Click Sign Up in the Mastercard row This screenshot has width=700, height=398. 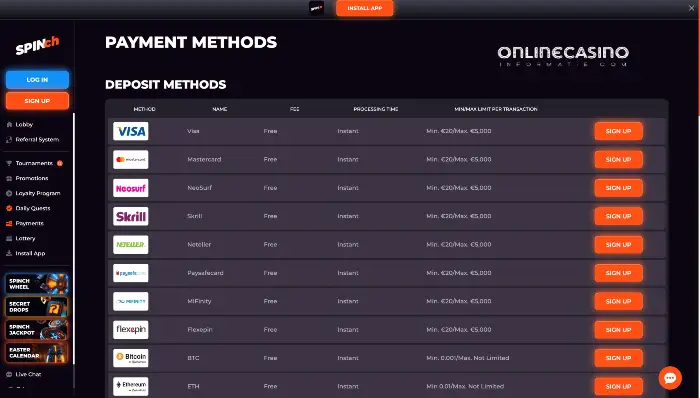(x=618, y=160)
